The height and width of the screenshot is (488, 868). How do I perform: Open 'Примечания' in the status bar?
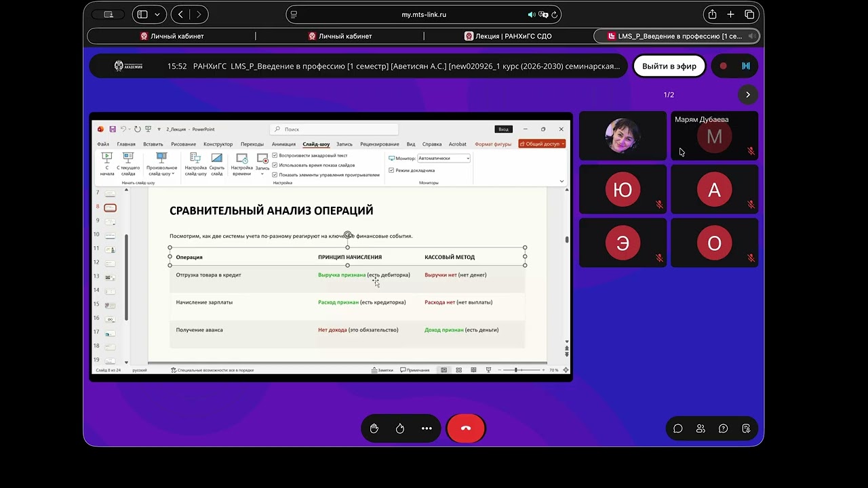click(415, 370)
